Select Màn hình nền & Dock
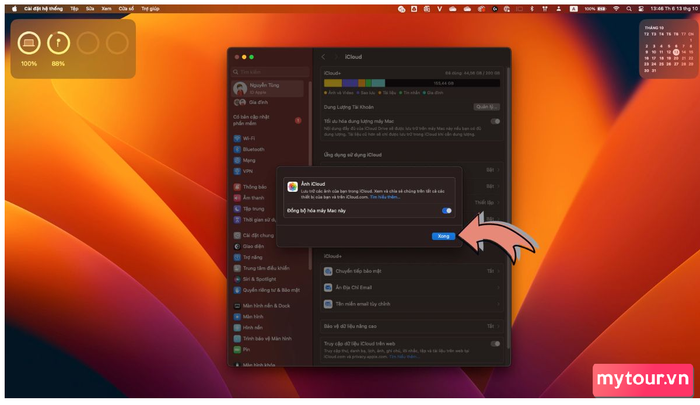This screenshot has width=700, height=405. pos(267,305)
